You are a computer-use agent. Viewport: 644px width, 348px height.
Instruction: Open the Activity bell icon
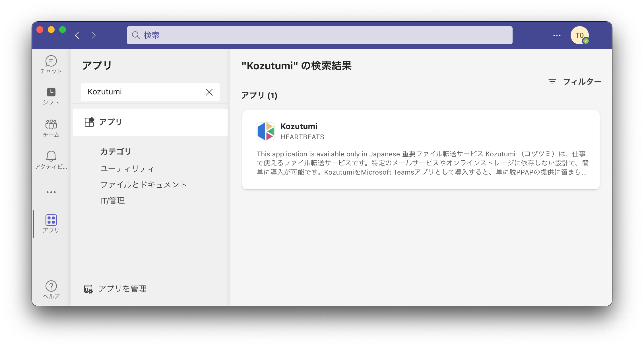51,160
